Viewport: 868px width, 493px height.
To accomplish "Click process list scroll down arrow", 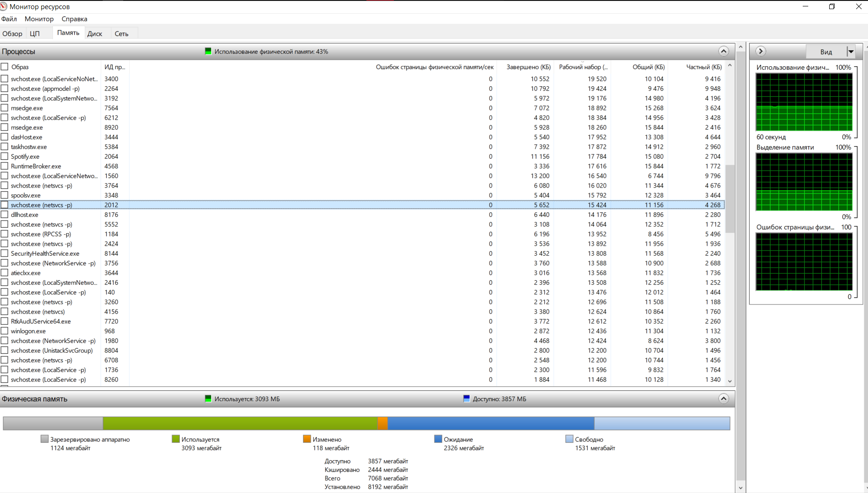I will (x=730, y=381).
